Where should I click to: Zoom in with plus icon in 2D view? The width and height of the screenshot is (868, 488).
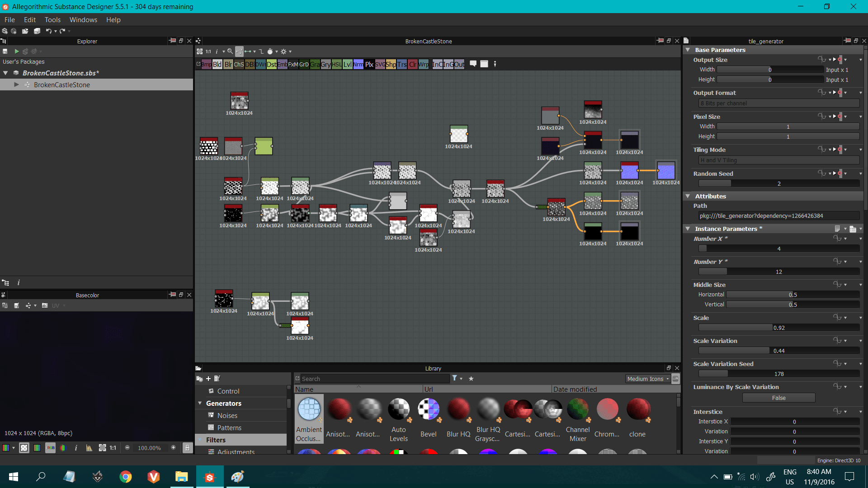[173, 448]
